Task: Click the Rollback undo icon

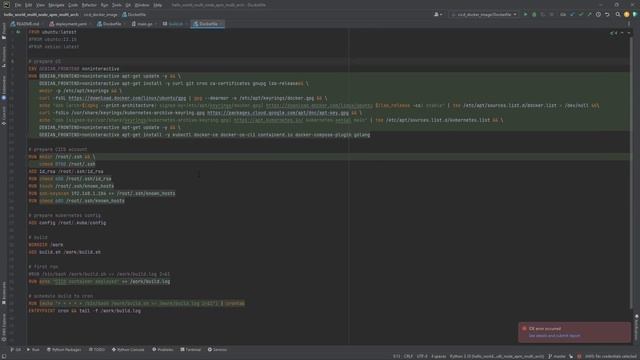Action: coord(607,14)
